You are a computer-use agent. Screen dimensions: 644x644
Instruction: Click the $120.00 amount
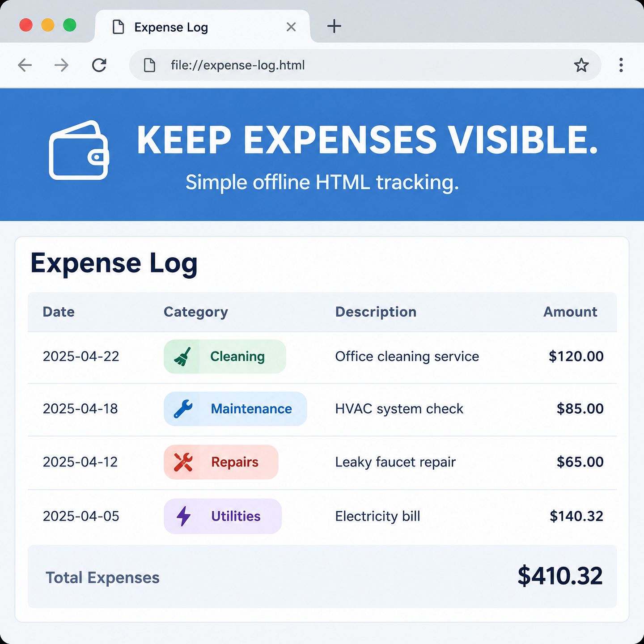click(x=576, y=356)
